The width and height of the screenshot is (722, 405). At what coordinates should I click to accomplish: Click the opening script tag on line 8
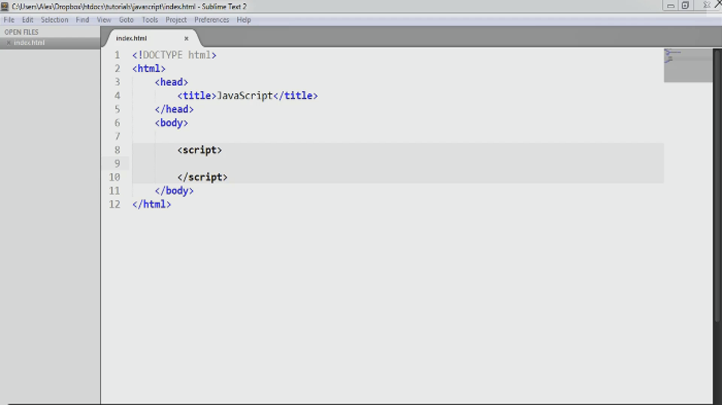coord(199,150)
